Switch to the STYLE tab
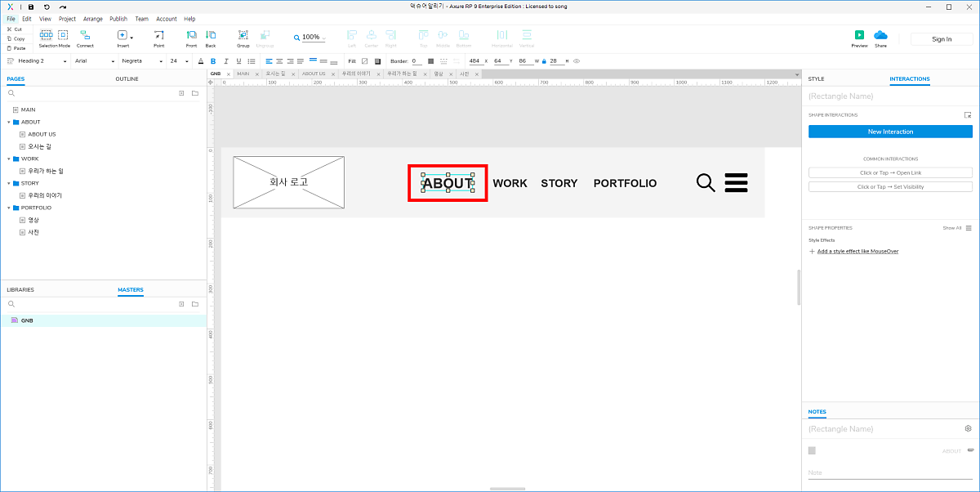This screenshot has width=980, height=492. 816,79
